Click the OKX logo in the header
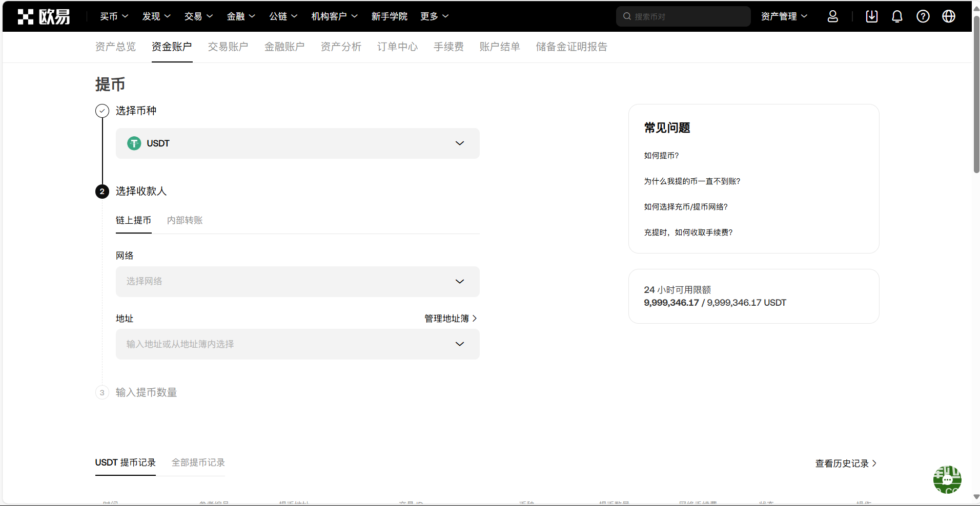Screen dimensions: 980x506 click(x=44, y=16)
